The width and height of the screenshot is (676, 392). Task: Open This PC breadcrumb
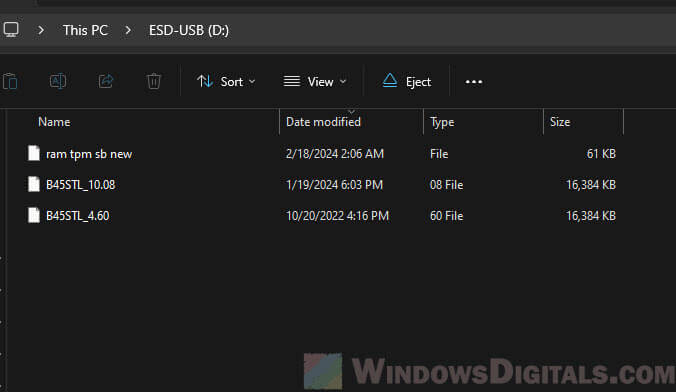85,30
